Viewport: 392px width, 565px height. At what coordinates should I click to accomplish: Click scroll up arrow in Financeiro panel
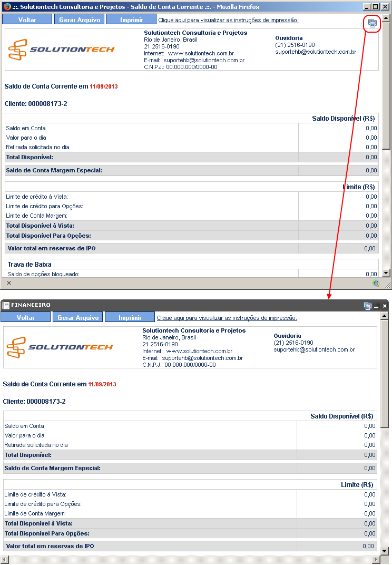pos(385,316)
